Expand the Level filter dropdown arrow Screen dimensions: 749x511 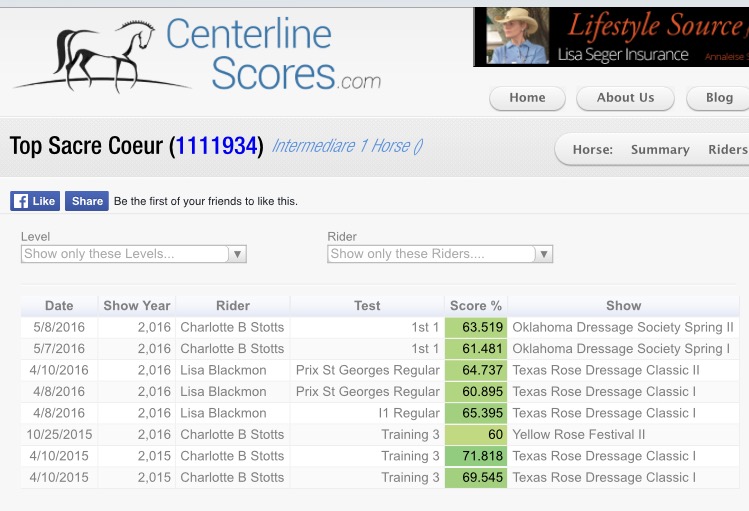tap(237, 254)
